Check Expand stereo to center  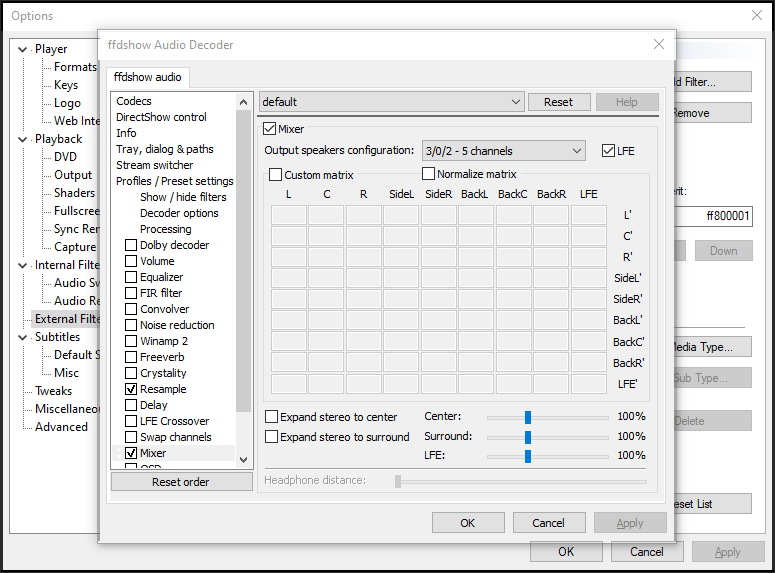click(271, 417)
